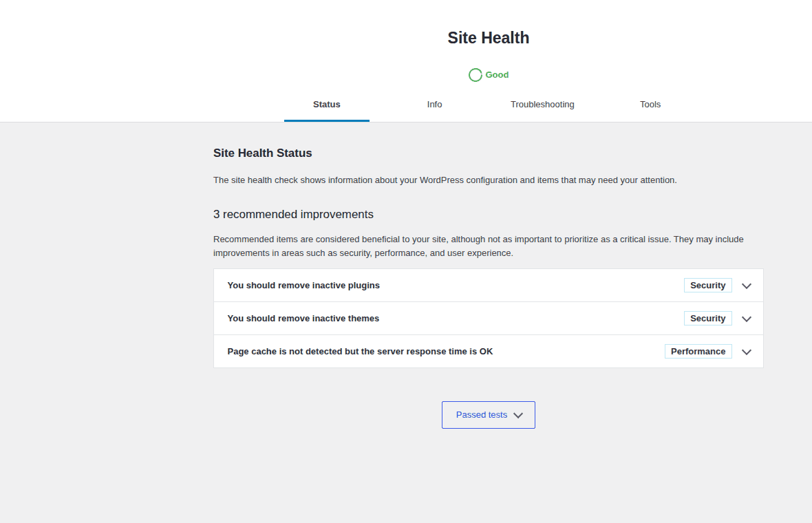Click the 'Site Health' page title
Image resolution: width=812 pixels, height=523 pixels.
(x=489, y=38)
